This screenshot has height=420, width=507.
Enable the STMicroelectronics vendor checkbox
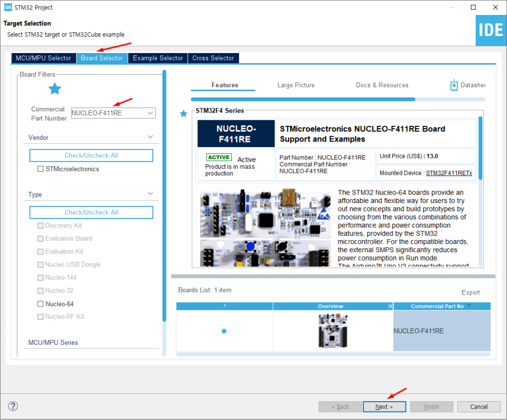(x=41, y=169)
